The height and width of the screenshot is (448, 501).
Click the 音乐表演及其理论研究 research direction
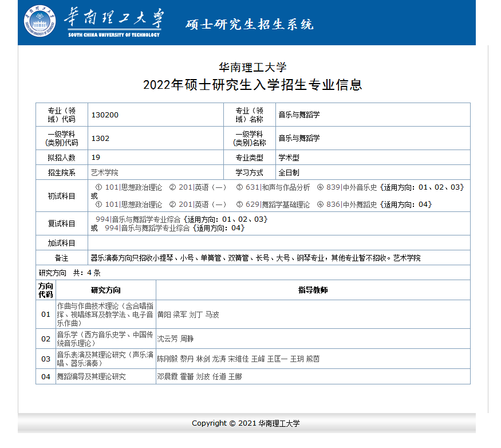pos(105,359)
